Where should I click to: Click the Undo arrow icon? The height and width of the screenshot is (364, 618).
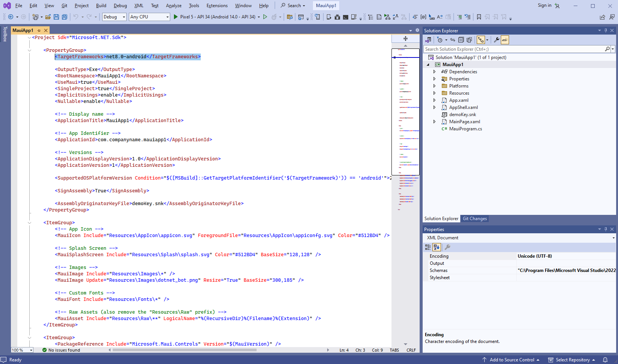click(76, 17)
